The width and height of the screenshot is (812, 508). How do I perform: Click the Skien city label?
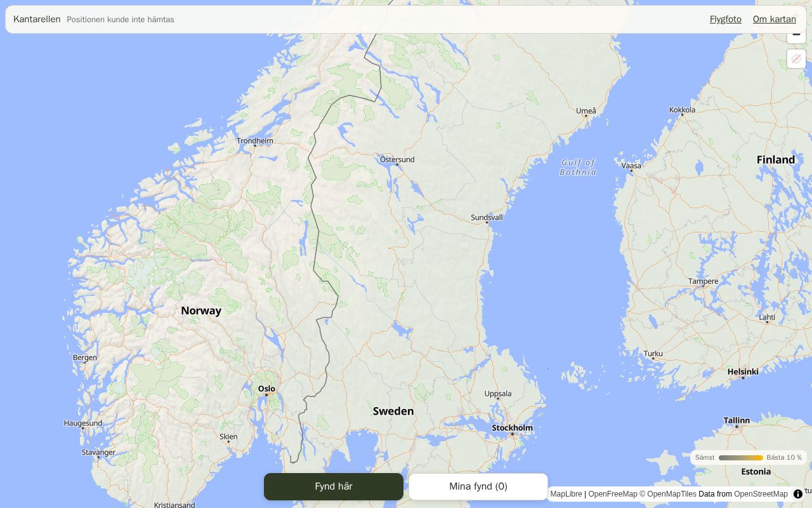coord(228,436)
